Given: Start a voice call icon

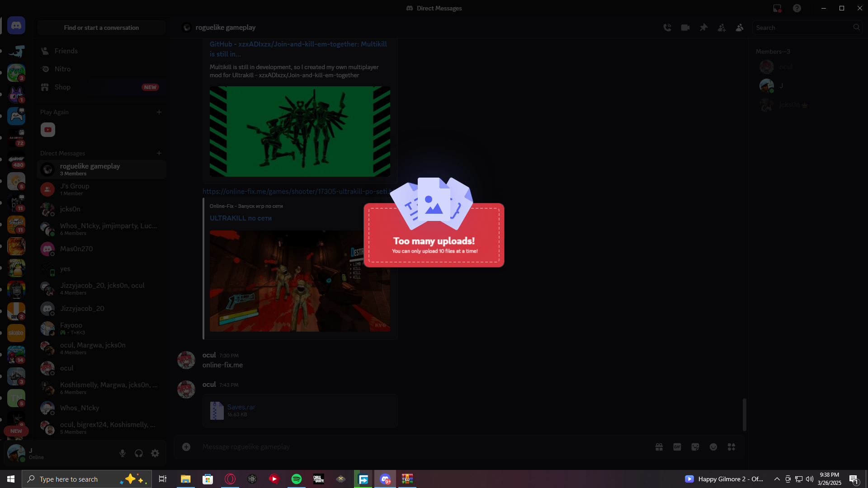Looking at the screenshot, I should coord(667,28).
